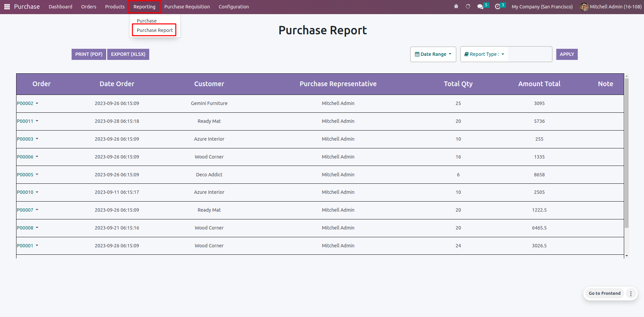Expand the P00002 order caret

point(37,103)
